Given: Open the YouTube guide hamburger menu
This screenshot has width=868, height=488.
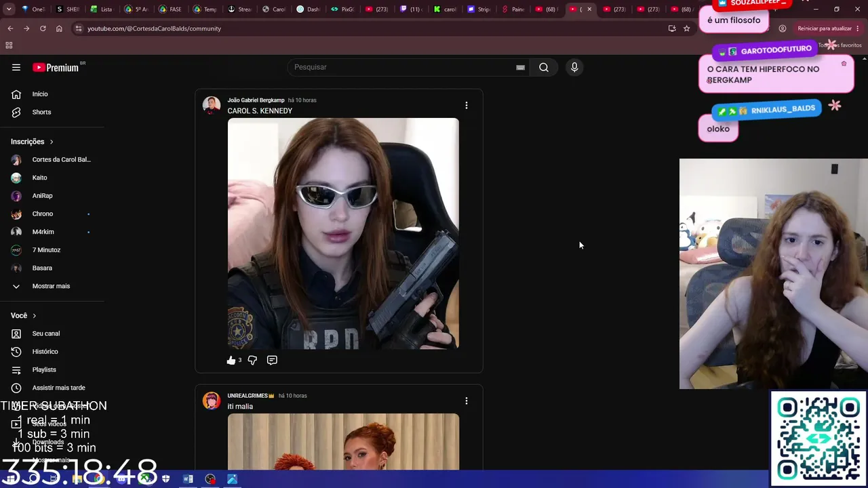Looking at the screenshot, I should [x=16, y=67].
